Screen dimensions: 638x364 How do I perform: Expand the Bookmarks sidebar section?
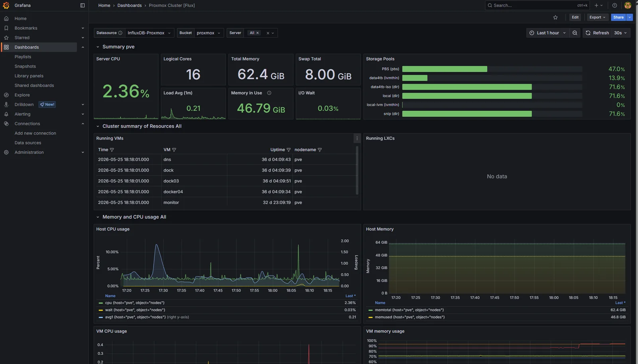coord(83,28)
